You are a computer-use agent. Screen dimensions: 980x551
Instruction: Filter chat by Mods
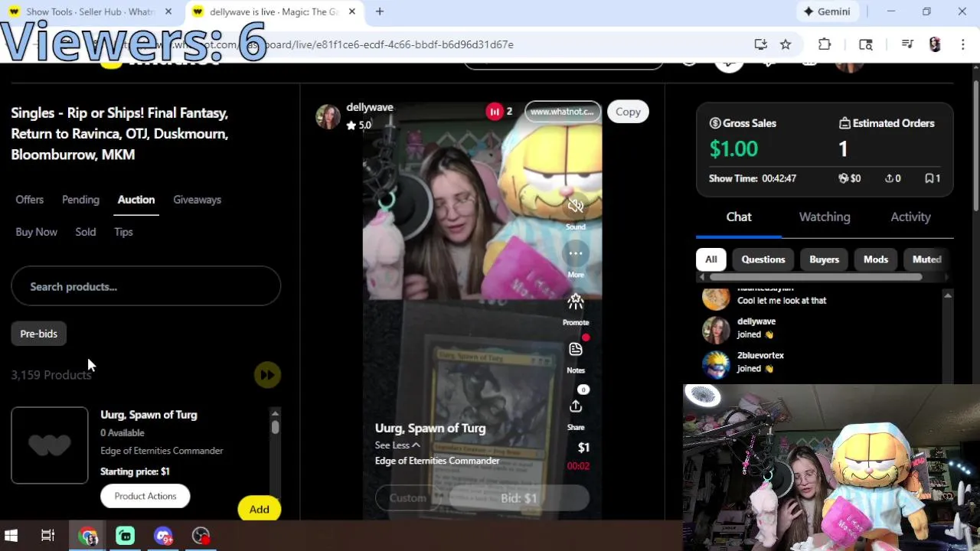[876, 259]
